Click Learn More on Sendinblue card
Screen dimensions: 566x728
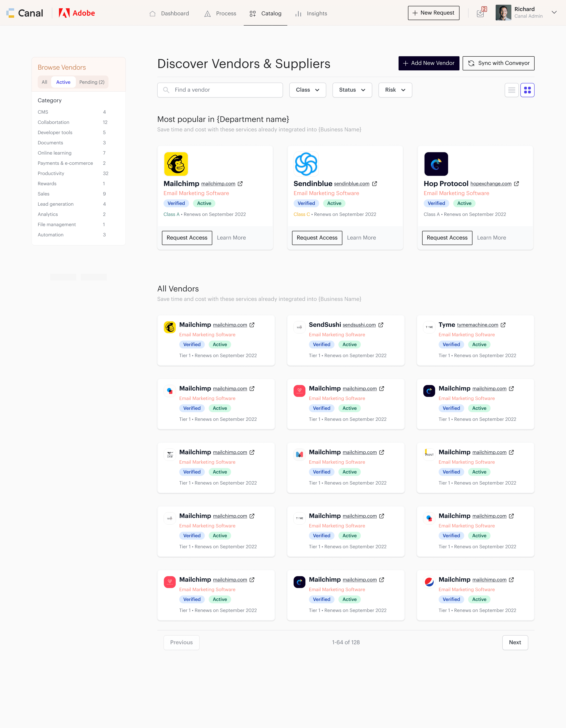pos(361,238)
